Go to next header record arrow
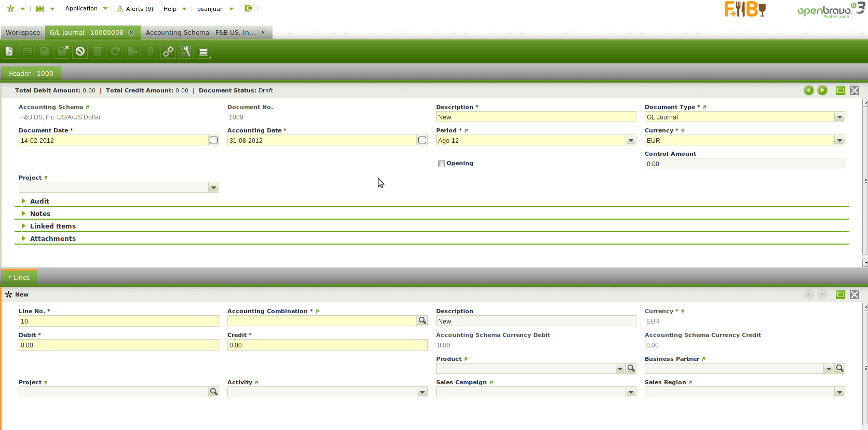 pos(822,90)
